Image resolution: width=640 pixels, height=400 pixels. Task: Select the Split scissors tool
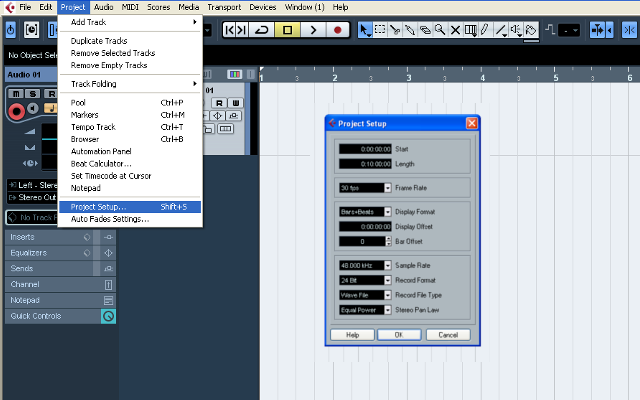coord(395,30)
